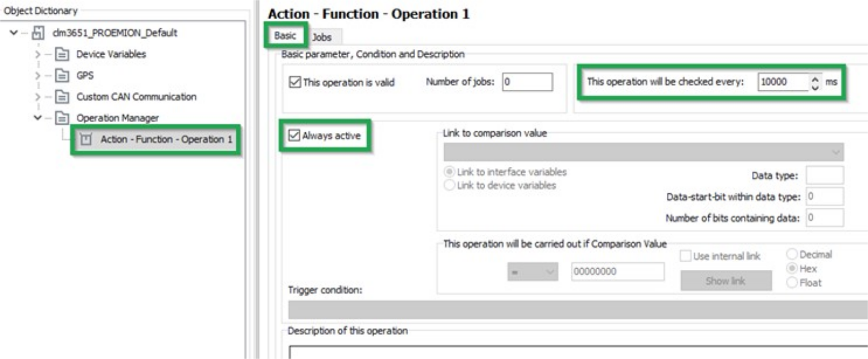The height and width of the screenshot is (359, 868).
Task: Select the Basic tab
Action: pos(285,36)
